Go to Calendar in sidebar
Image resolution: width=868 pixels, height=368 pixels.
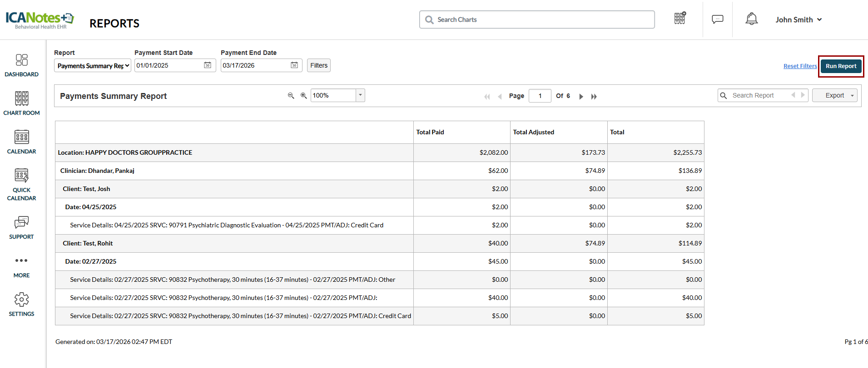[x=21, y=142]
